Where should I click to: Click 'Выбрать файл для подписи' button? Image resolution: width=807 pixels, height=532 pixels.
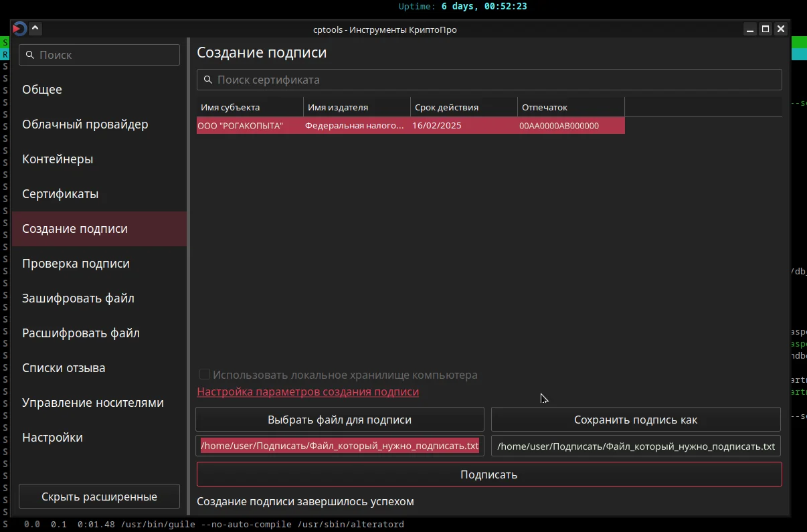pos(340,420)
